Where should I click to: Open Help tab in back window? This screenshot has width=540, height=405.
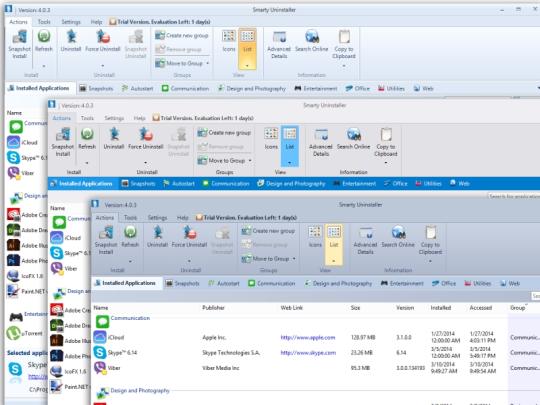coord(96,22)
